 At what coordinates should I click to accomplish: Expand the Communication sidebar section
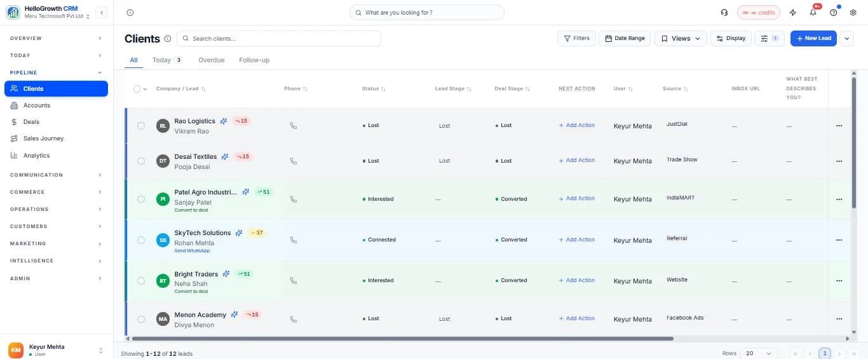click(56, 175)
